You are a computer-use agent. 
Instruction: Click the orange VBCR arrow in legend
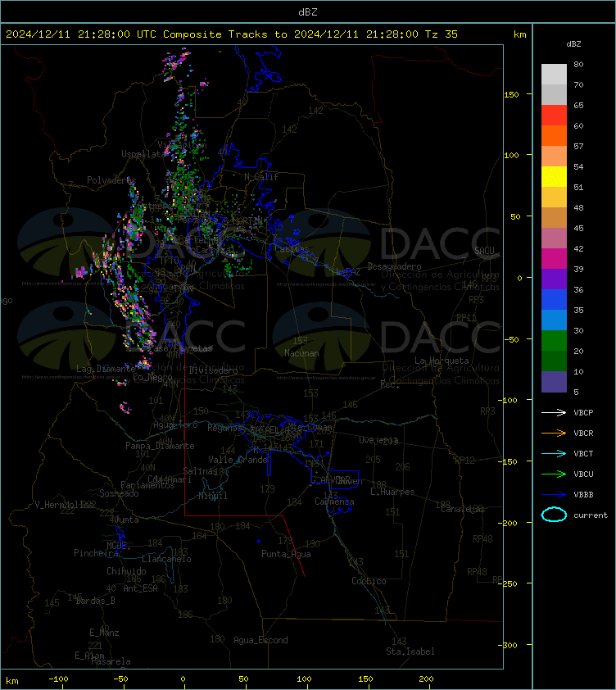pyautogui.click(x=554, y=433)
